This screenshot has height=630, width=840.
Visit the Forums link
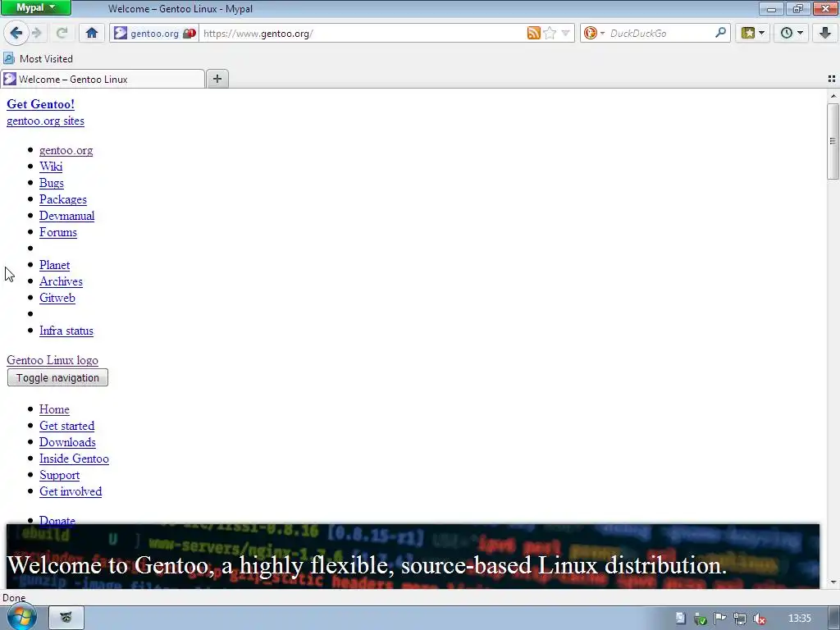(x=58, y=232)
